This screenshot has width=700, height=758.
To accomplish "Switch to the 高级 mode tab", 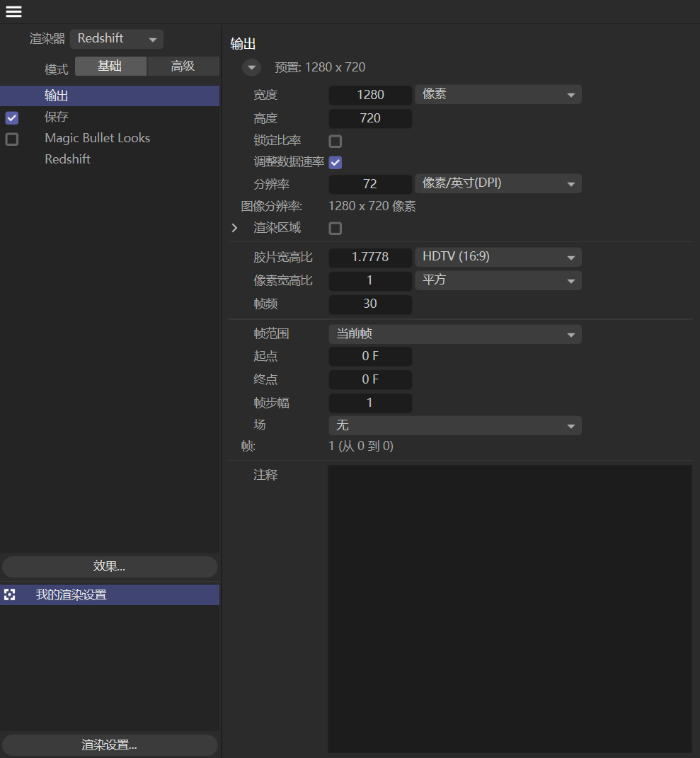I will coord(182,65).
